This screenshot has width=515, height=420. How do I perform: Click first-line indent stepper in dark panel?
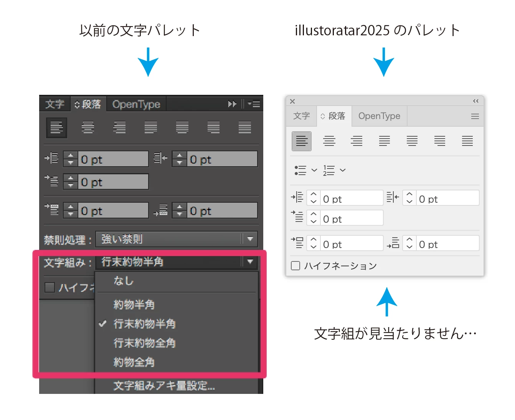point(71,182)
